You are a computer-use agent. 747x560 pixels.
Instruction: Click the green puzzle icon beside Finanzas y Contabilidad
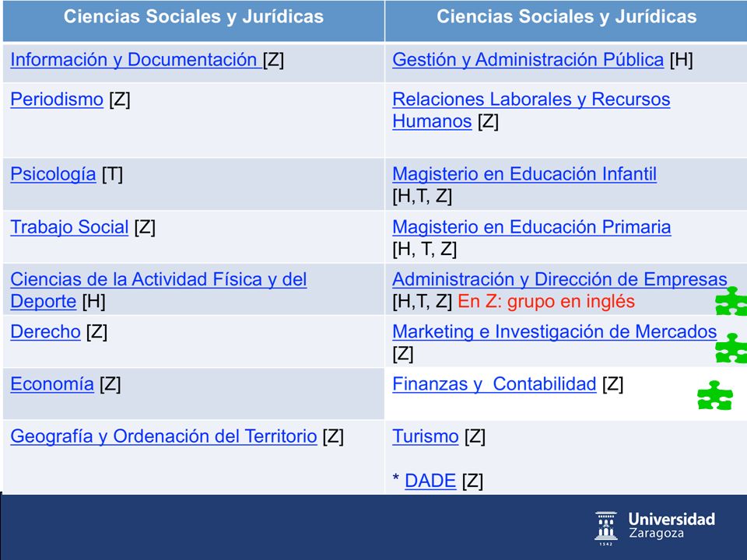[714, 395]
